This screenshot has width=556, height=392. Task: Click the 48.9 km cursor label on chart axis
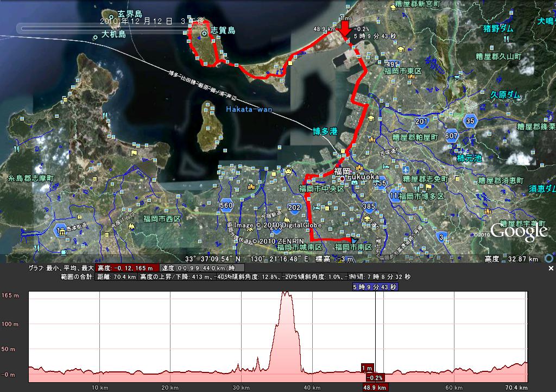pyautogui.click(x=375, y=388)
